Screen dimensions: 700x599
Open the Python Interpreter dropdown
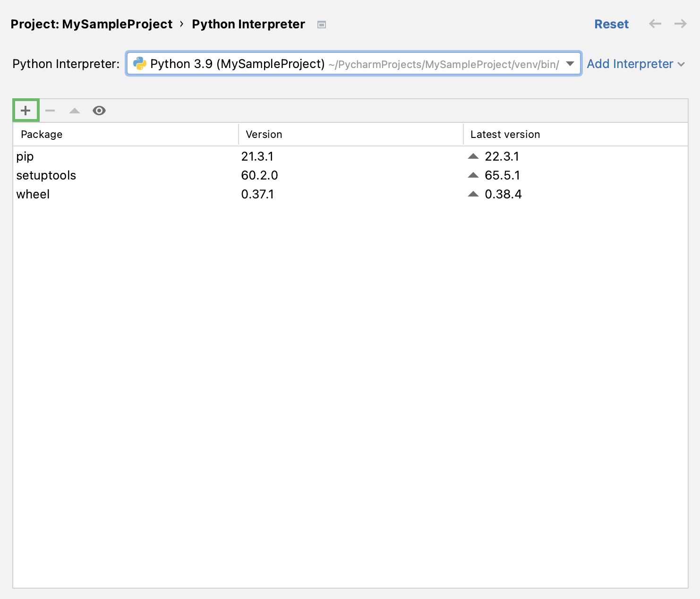(x=570, y=64)
